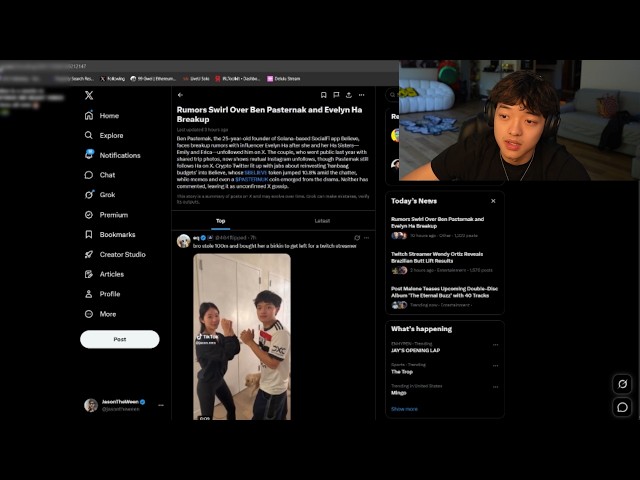The width and height of the screenshot is (640, 480).
Task: Open Grok from the sidebar
Action: click(100, 195)
